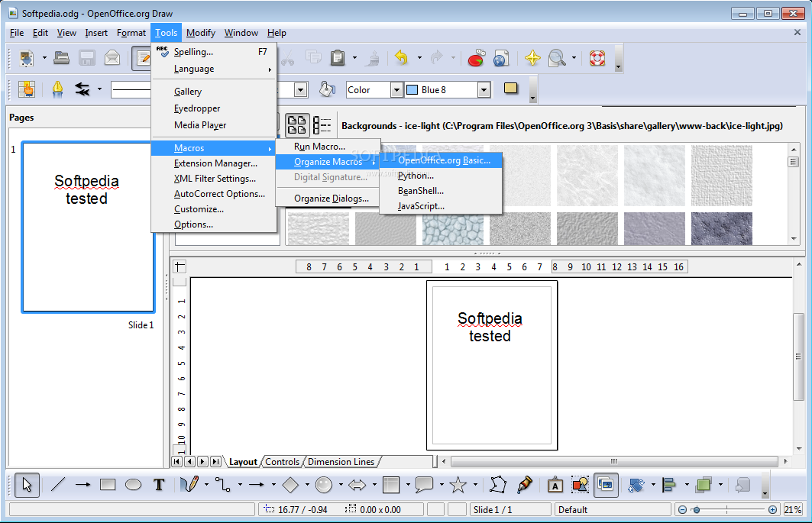Screen dimensions: 812x523
Task: Click the E-mail document envelope icon
Action: pos(112,57)
